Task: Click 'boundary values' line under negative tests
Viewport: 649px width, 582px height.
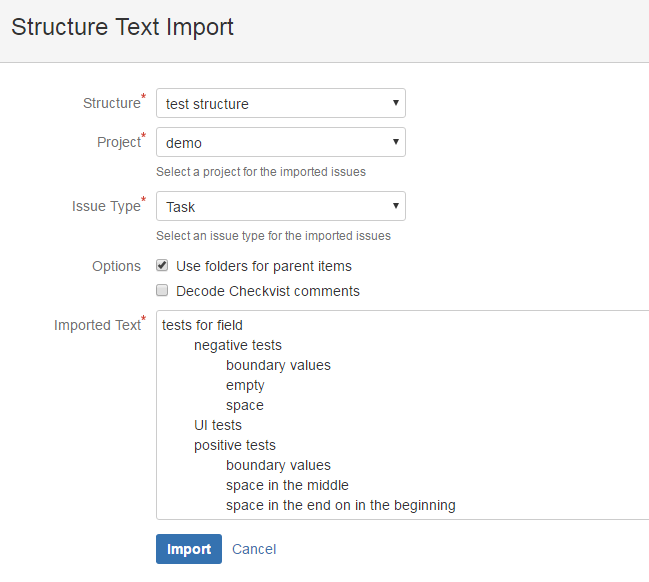Action: coord(278,365)
